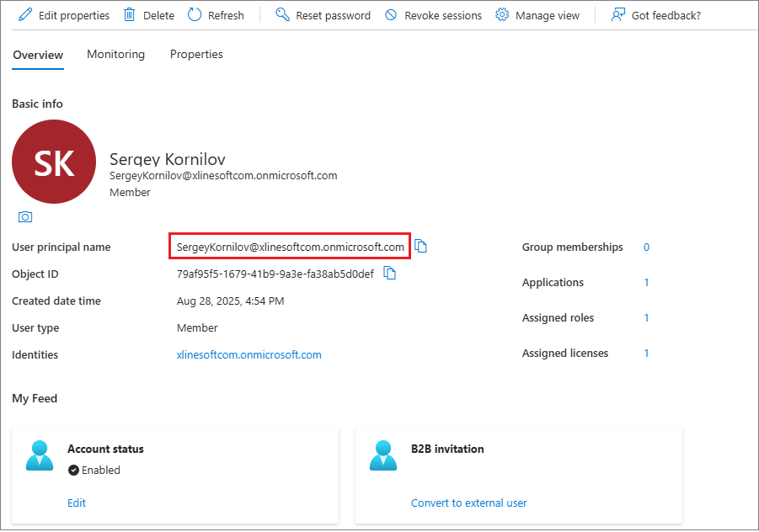759x532 pixels.
Task: Click the Revoke sessions icon
Action: 389,14
